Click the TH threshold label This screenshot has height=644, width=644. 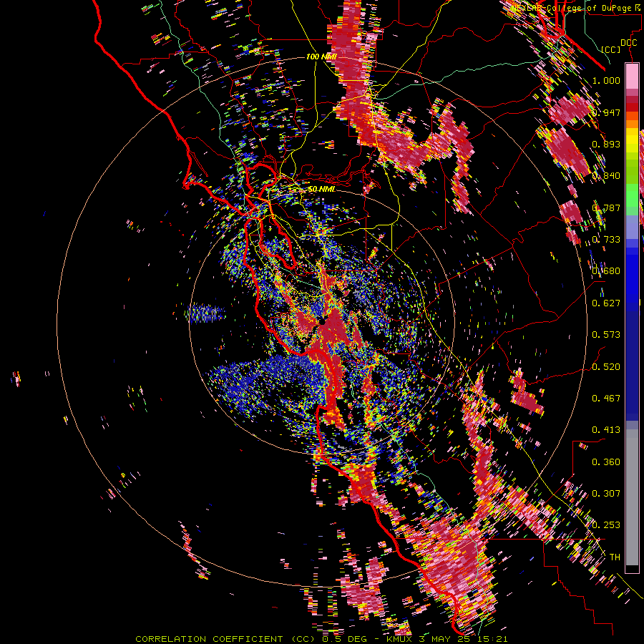coord(615,557)
